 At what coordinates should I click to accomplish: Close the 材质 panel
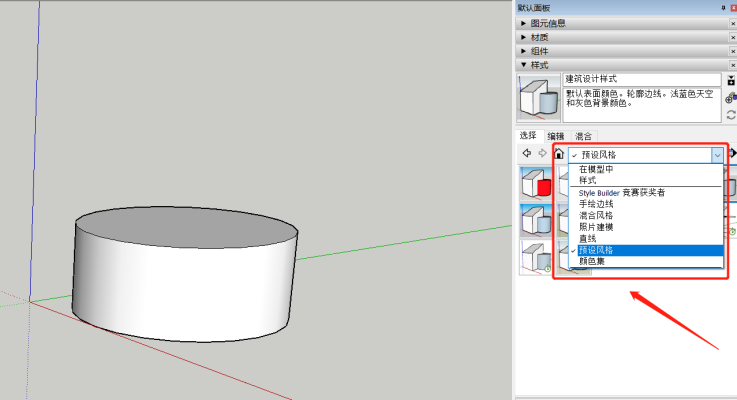pyautogui.click(x=733, y=37)
